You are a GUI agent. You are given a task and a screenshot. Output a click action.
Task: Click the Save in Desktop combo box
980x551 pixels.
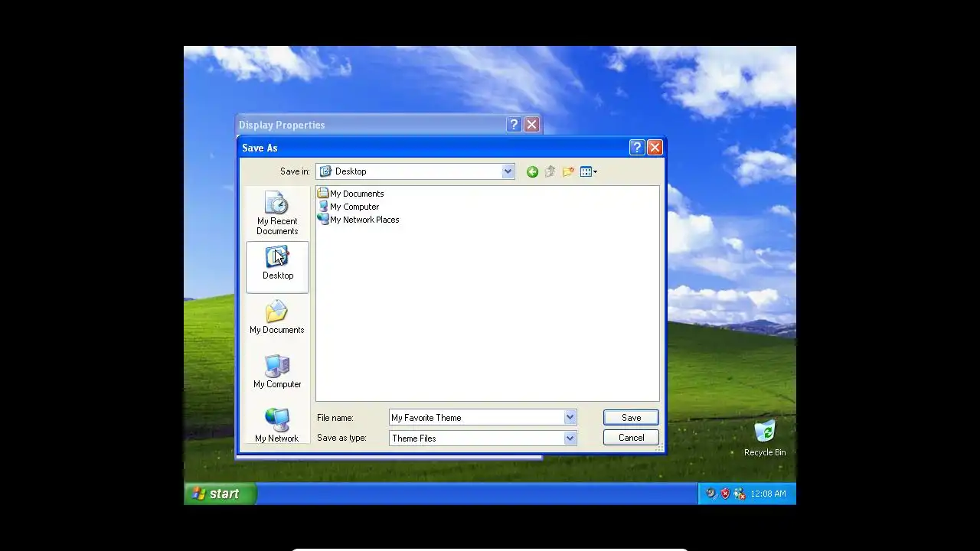pos(415,171)
